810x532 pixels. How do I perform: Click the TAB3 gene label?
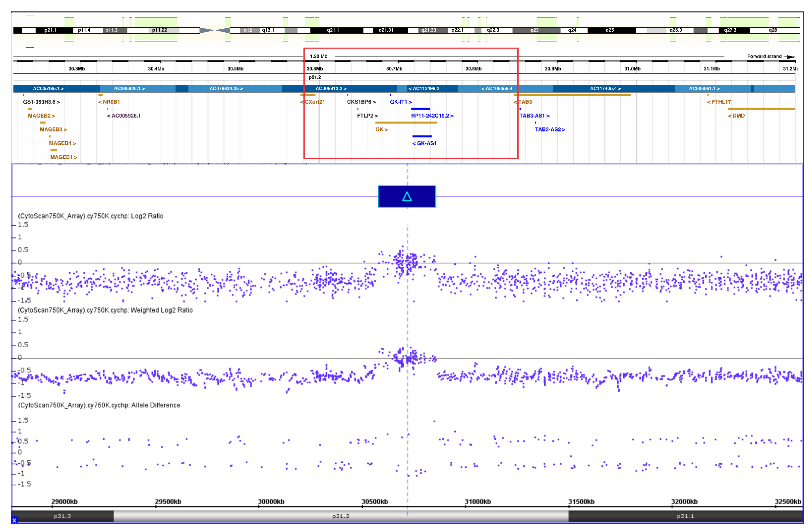523,102
